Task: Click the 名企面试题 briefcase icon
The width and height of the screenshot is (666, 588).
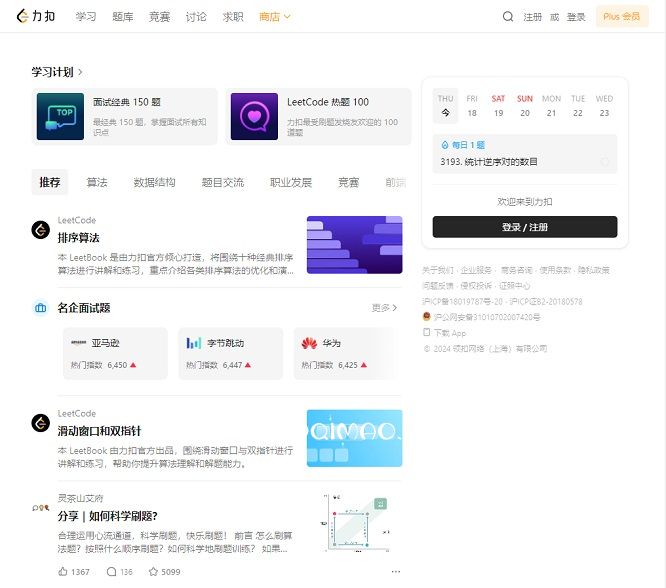Action: [41, 308]
